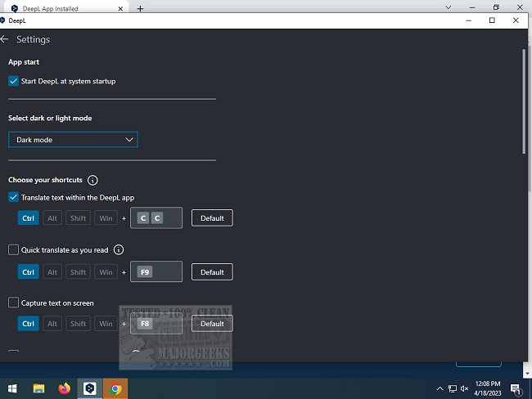The width and height of the screenshot is (532, 399).
Task: Toggle Alt modifier for Quick translate shortcut
Action: [52, 272]
